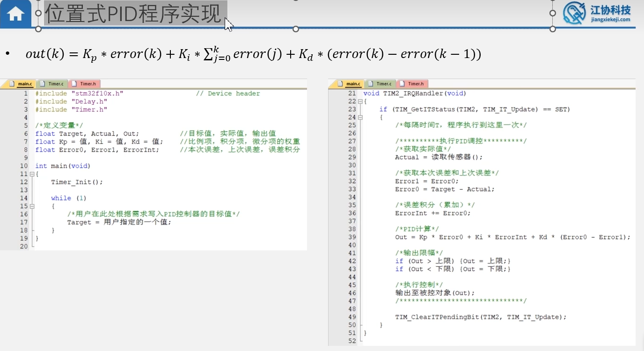Click line number 39 in right editor

click(x=351, y=237)
